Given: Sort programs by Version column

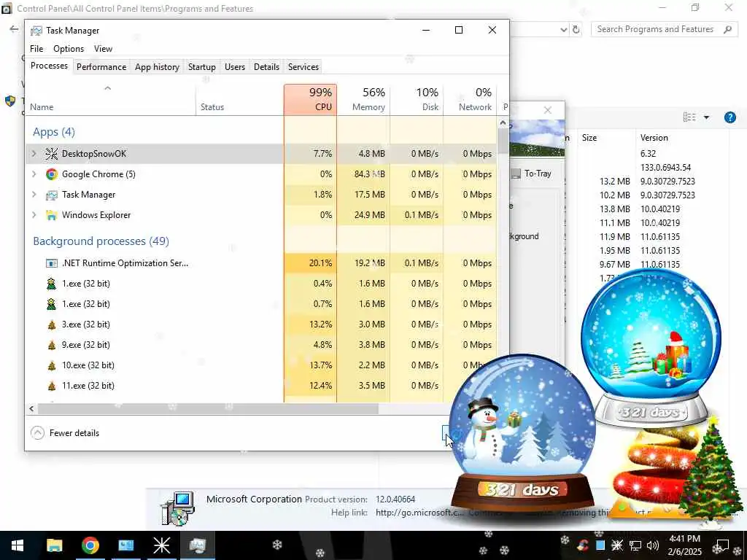Looking at the screenshot, I should point(654,138).
